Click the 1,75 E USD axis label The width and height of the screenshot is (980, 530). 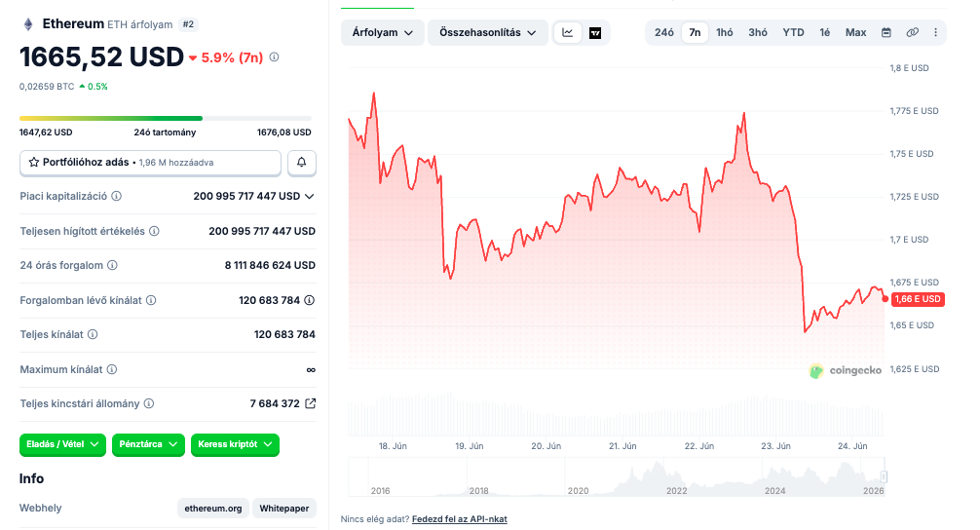(912, 154)
